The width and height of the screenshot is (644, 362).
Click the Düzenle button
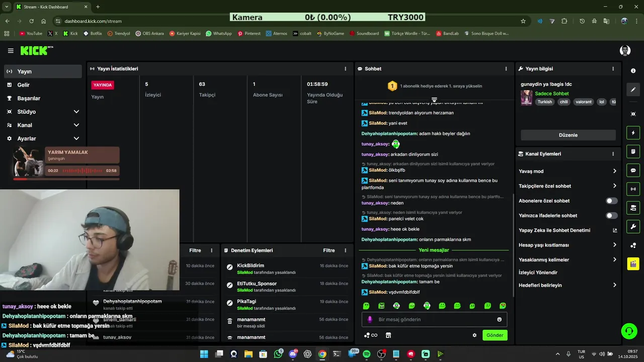(x=568, y=135)
